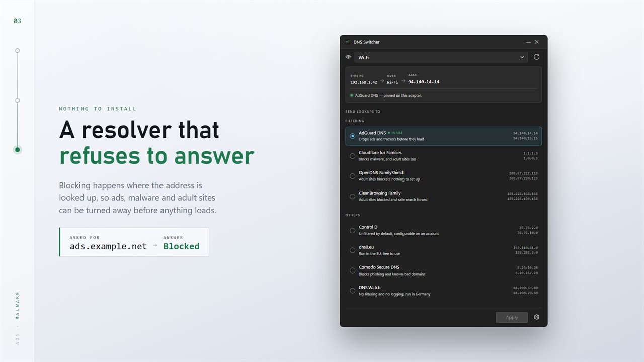Pick the CleanBrowsing Family radio option
The width and height of the screenshot is (644, 362).
pos(352,196)
